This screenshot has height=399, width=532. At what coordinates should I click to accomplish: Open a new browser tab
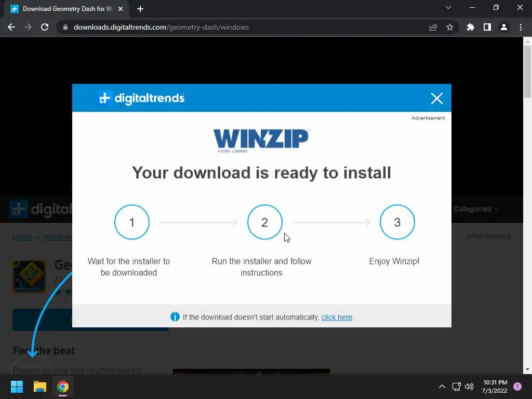[140, 9]
